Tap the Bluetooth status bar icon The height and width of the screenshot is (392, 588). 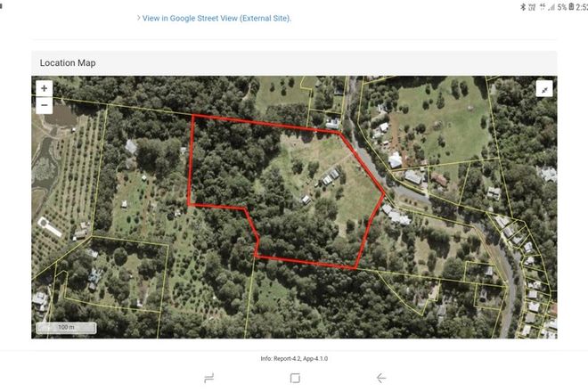(523, 7)
